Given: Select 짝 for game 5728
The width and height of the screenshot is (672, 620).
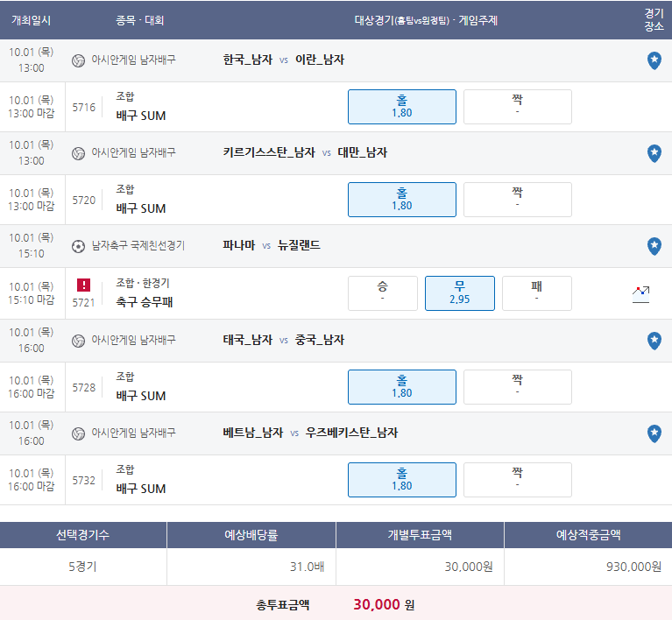Looking at the screenshot, I should (x=517, y=387).
